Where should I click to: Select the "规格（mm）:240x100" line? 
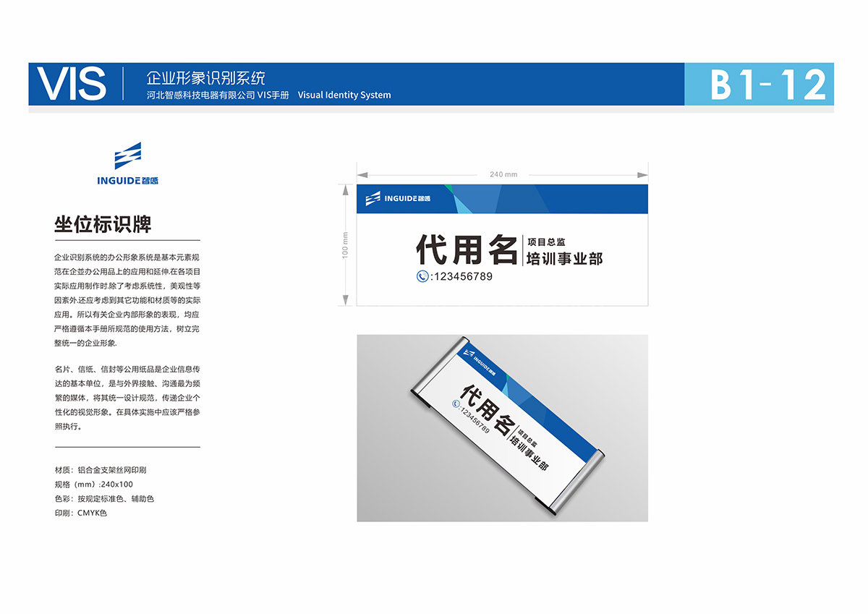[94, 485]
